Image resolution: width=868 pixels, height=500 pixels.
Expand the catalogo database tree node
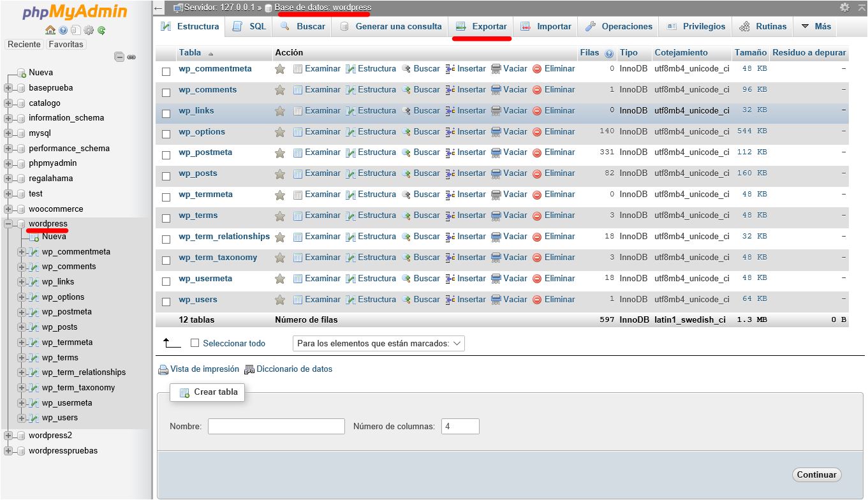[8, 103]
